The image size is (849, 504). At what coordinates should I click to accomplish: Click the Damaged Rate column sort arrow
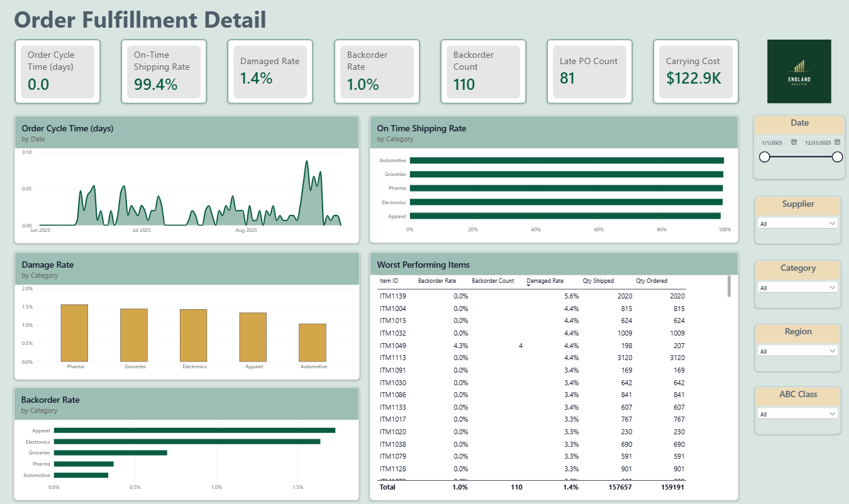[528, 285]
